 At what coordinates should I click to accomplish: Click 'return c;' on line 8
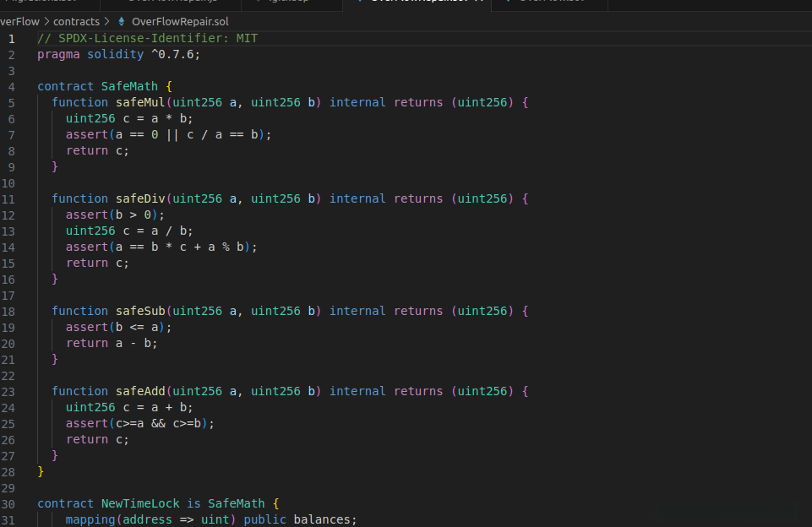[97, 150]
